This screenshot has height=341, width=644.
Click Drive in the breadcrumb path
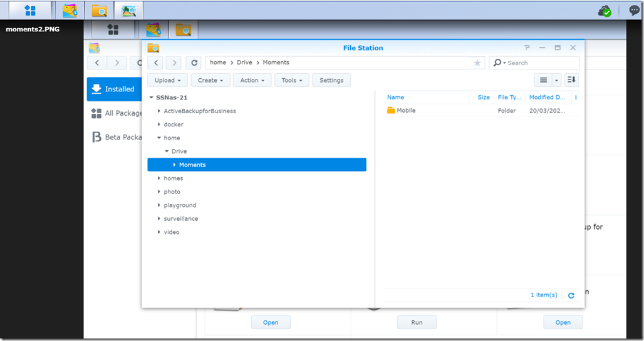(244, 63)
